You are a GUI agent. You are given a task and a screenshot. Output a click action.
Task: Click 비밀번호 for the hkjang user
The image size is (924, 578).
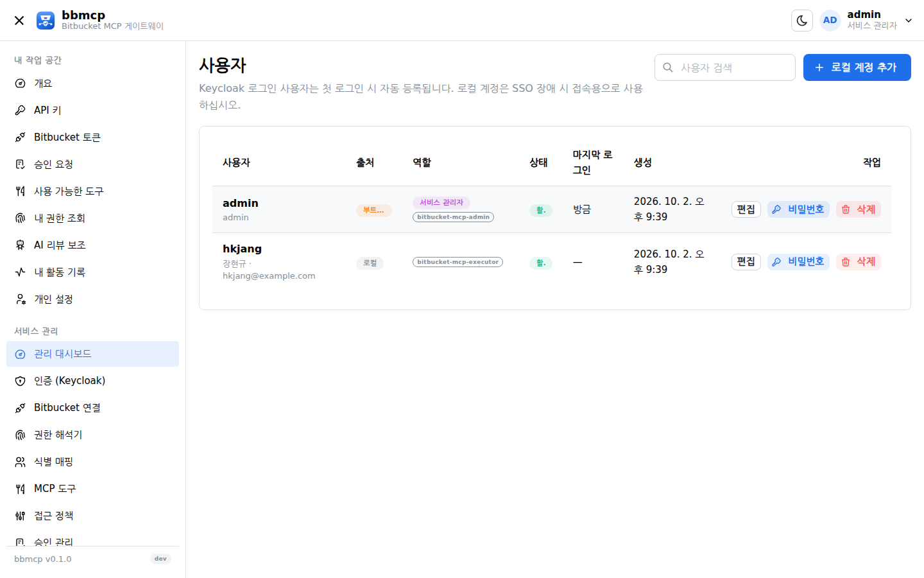click(798, 262)
